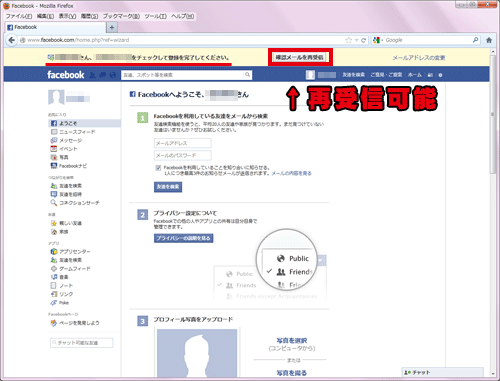Open friend requests icon beside facebook logo
Viewport: 500px width, 381px height.
[93, 75]
